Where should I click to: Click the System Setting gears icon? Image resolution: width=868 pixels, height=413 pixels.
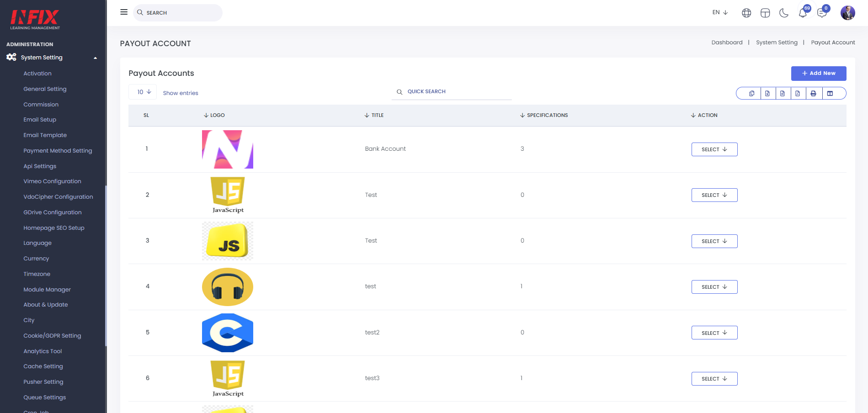click(11, 57)
